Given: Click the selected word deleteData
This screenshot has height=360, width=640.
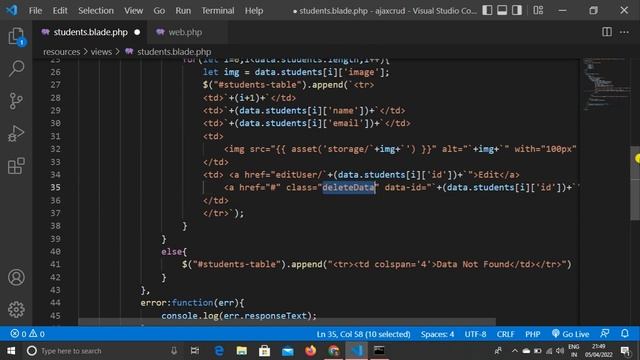Looking at the screenshot, I should (349, 187).
